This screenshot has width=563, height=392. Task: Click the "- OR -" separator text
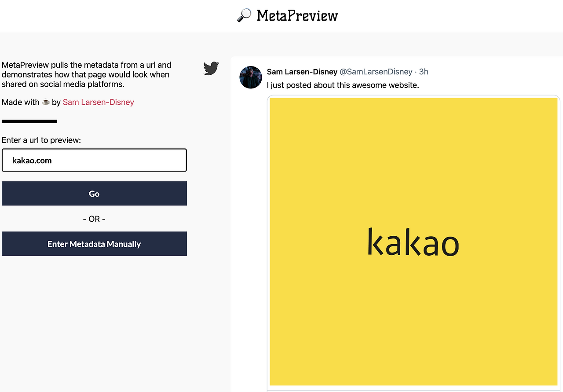(94, 219)
